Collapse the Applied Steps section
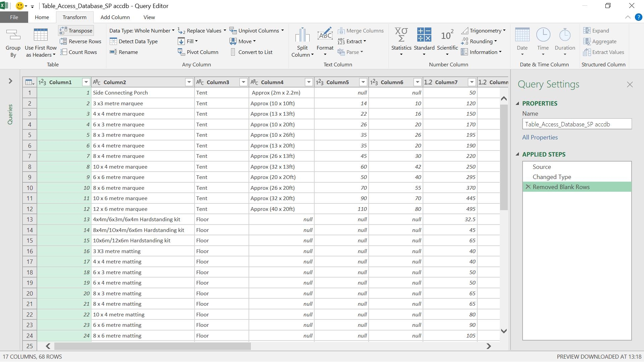 pyautogui.click(x=517, y=154)
